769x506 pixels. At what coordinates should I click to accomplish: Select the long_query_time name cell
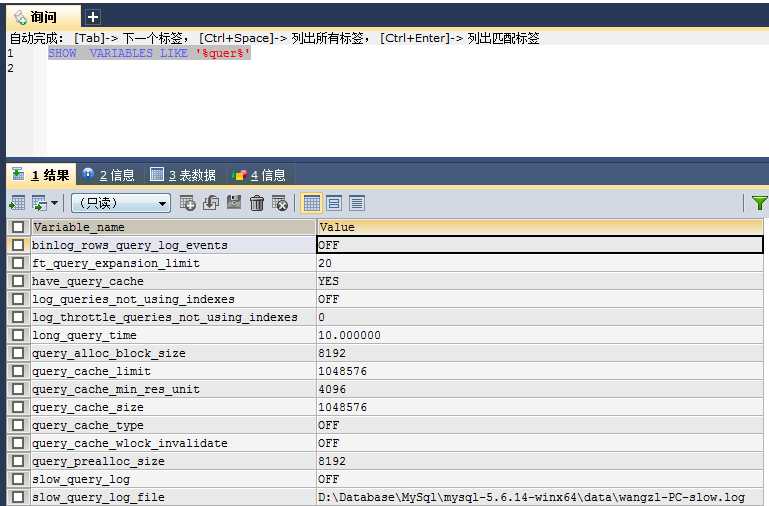173,335
